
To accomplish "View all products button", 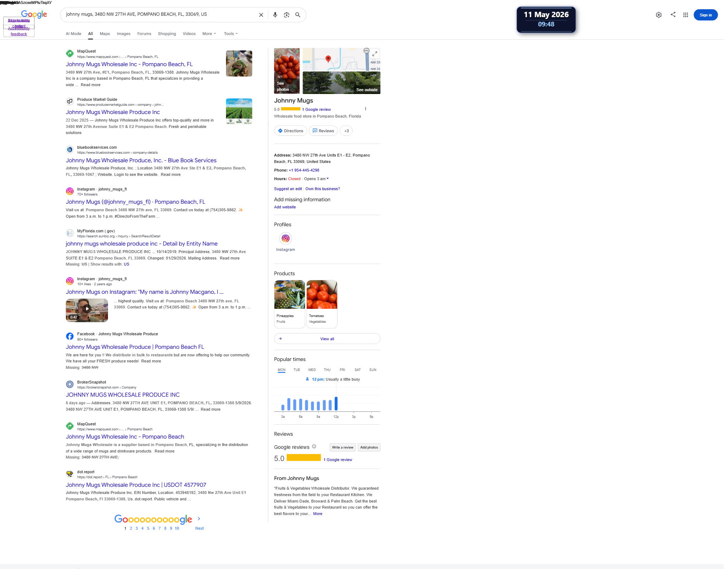I will 327,338.
